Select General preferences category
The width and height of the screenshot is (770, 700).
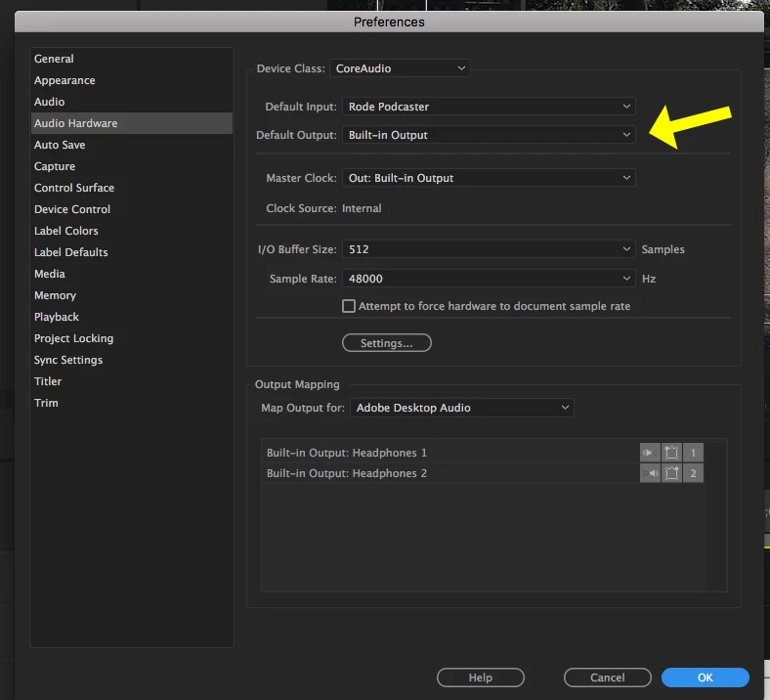132,59
